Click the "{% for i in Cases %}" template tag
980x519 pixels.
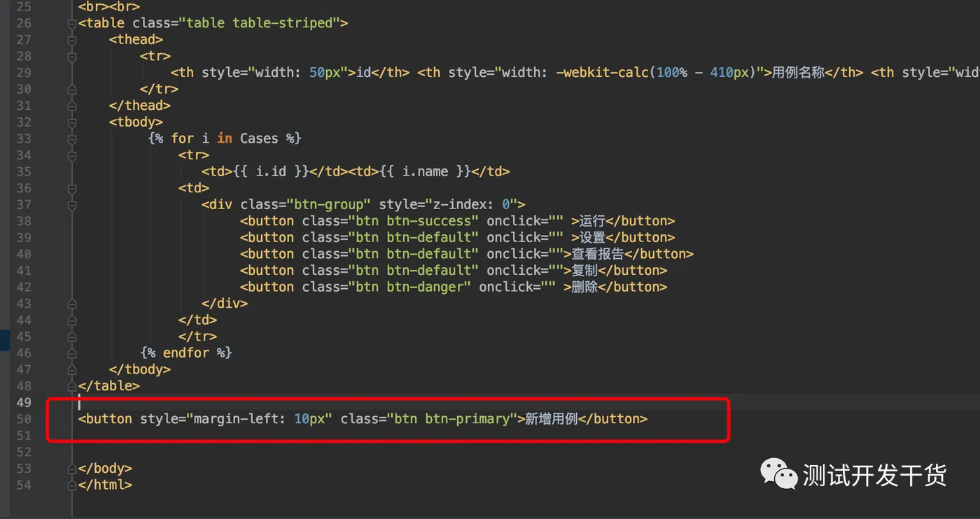point(225,138)
